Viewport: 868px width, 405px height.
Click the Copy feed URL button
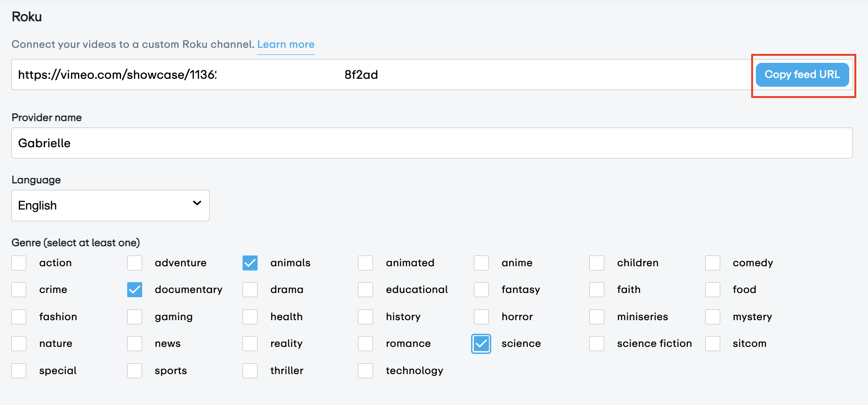pyautogui.click(x=802, y=75)
